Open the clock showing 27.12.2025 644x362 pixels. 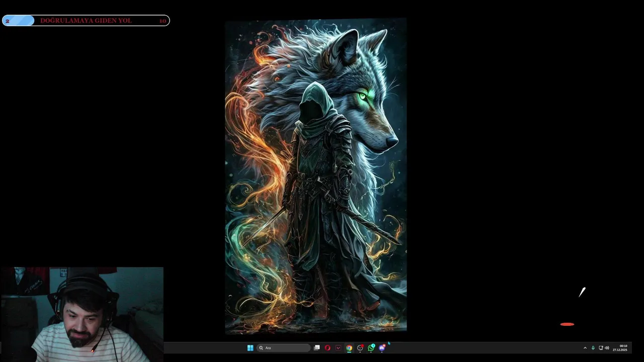click(x=620, y=348)
